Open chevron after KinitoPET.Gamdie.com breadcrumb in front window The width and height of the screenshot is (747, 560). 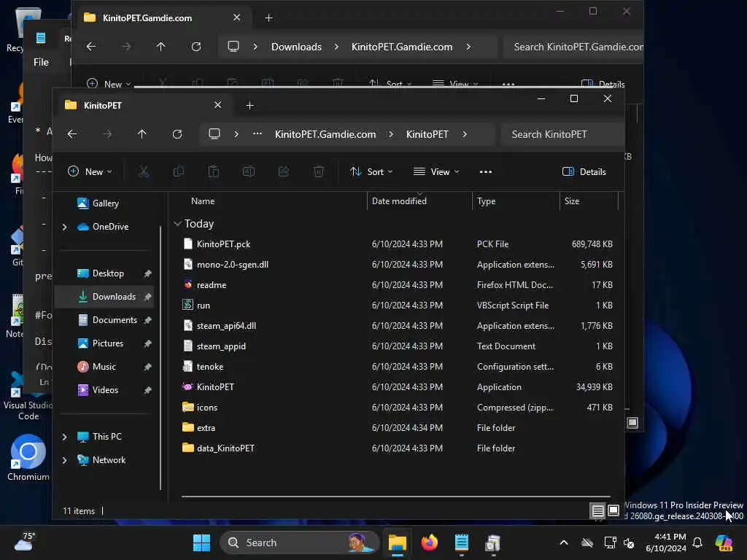click(391, 134)
